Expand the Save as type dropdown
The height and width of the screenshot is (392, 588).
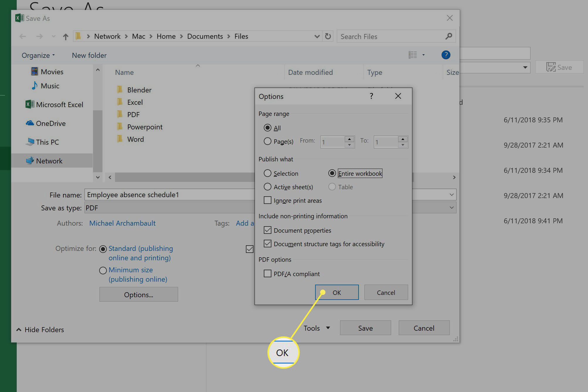tap(452, 207)
